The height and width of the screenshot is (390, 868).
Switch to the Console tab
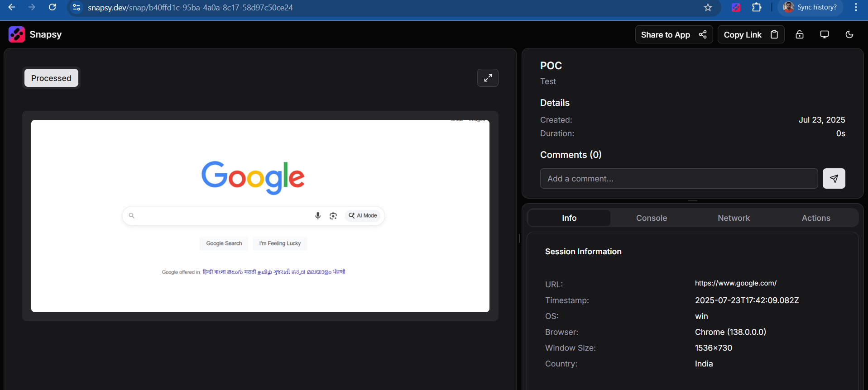(x=652, y=218)
